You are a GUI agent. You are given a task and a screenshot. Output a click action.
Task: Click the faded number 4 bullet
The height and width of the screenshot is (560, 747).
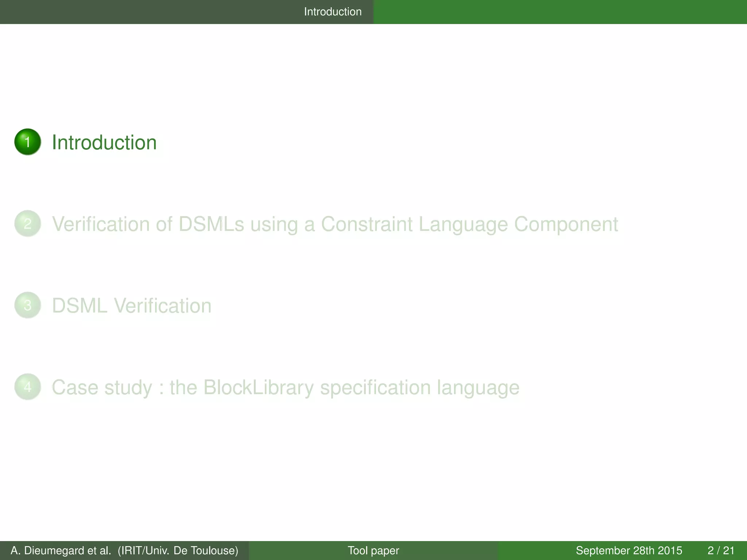(x=27, y=387)
